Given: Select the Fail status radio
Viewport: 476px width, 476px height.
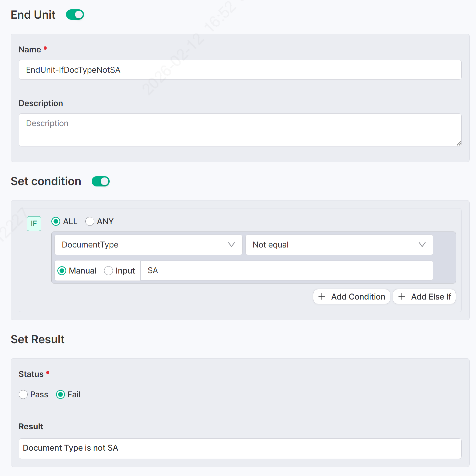Looking at the screenshot, I should [x=61, y=395].
